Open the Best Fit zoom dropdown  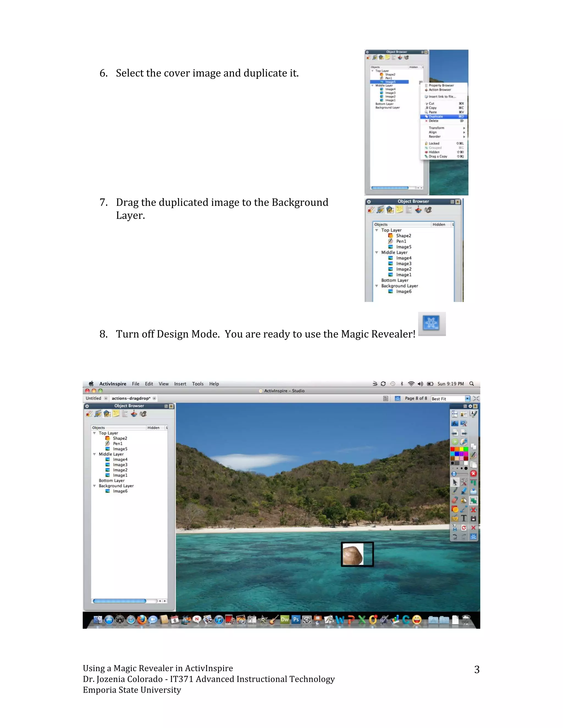pyautogui.click(x=467, y=399)
